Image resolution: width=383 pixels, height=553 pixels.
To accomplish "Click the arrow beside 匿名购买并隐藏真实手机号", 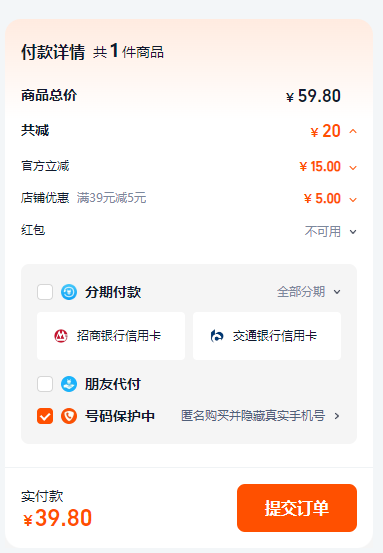I will coord(337,416).
